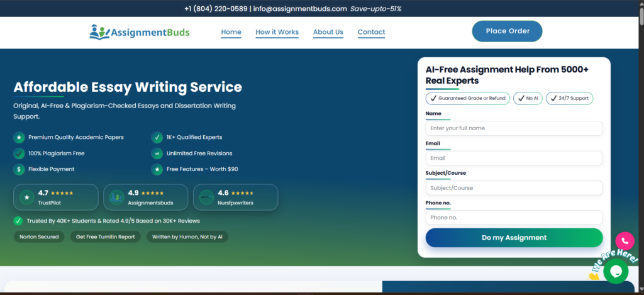Click the checkmark icon beside 1K+ Qualified Experts
This screenshot has width=644, height=295.
point(157,137)
